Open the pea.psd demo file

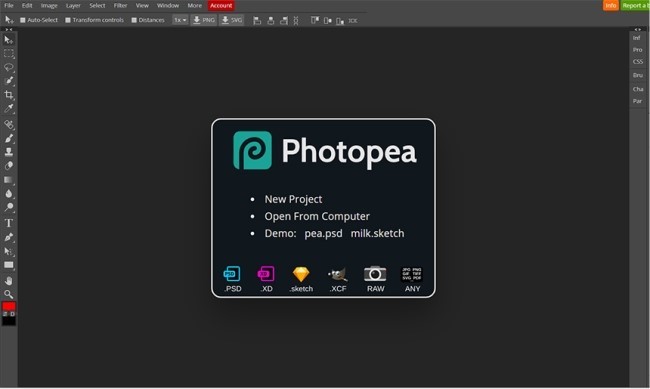[x=323, y=233]
